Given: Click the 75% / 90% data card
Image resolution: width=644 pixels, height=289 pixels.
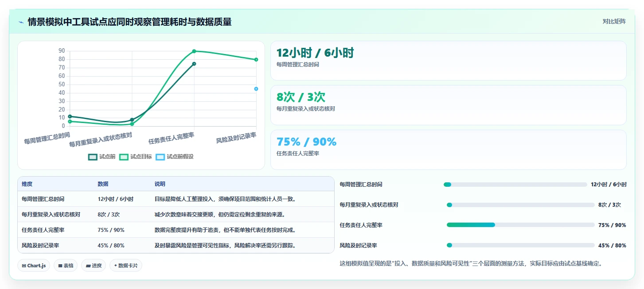Looking at the screenshot, I should click(x=448, y=150).
